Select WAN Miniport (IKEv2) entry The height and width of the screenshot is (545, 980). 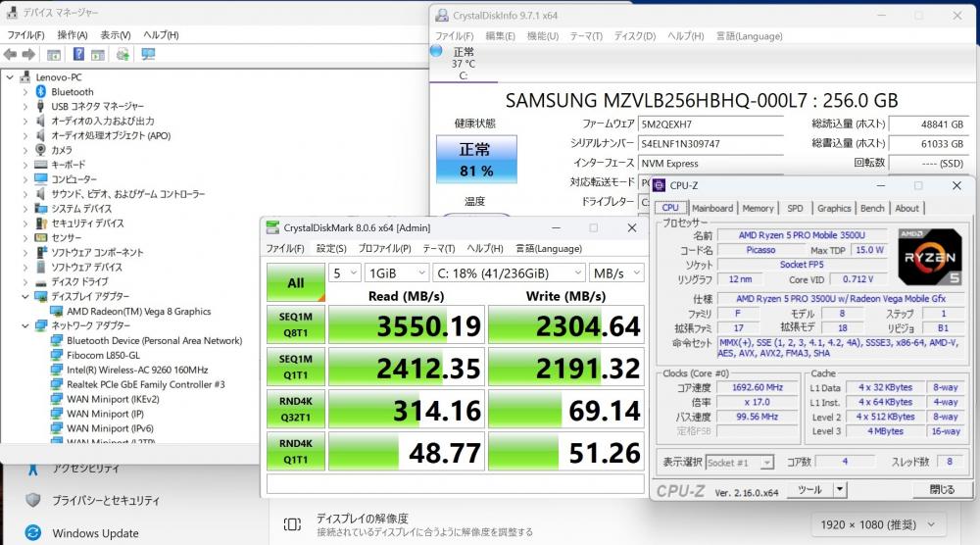click(x=113, y=399)
